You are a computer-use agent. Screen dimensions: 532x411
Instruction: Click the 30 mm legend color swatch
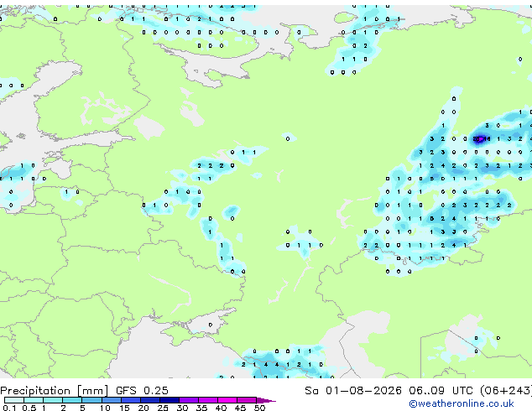(188, 400)
